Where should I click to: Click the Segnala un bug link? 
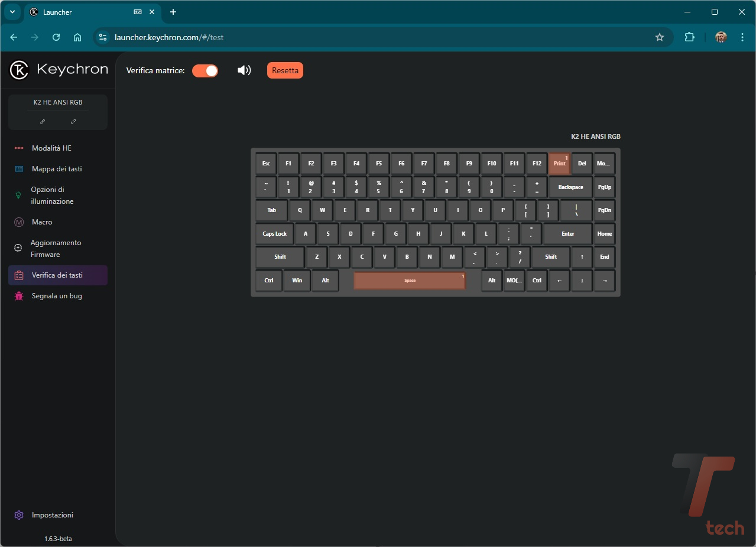57,296
